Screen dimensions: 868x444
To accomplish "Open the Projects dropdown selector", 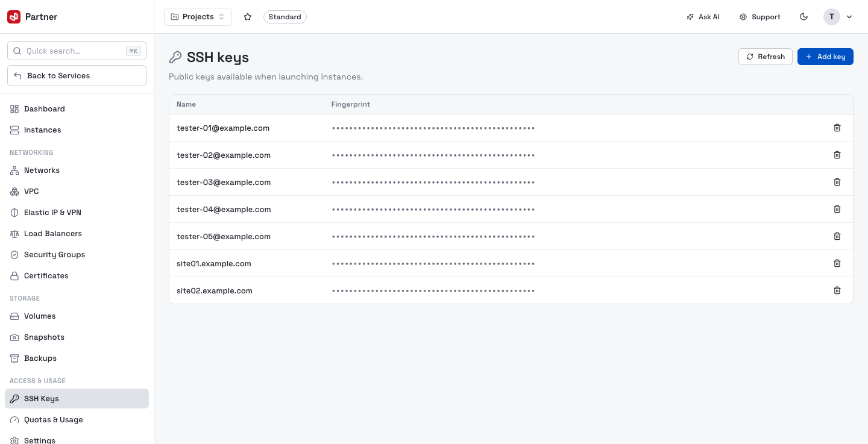I will (x=198, y=17).
